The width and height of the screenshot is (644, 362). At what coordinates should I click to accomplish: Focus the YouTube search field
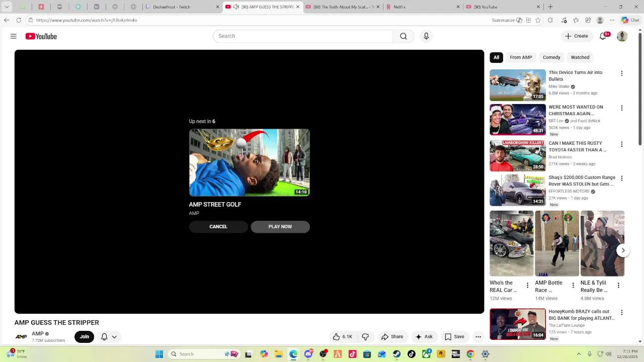click(303, 36)
